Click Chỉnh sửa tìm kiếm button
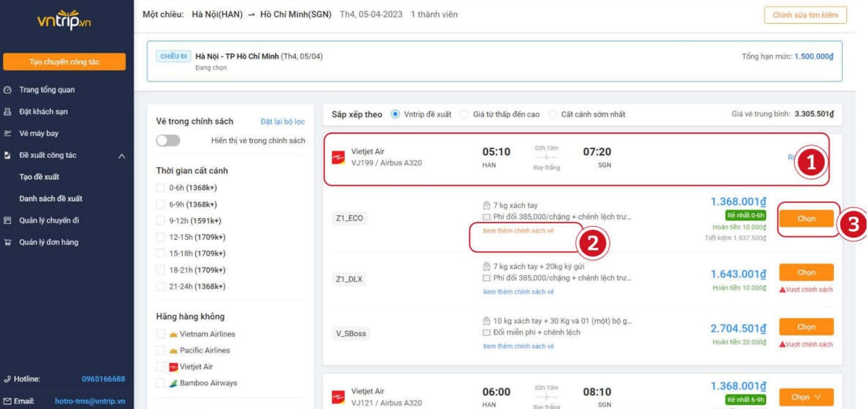Screen dimensions: 868x409 806,15
